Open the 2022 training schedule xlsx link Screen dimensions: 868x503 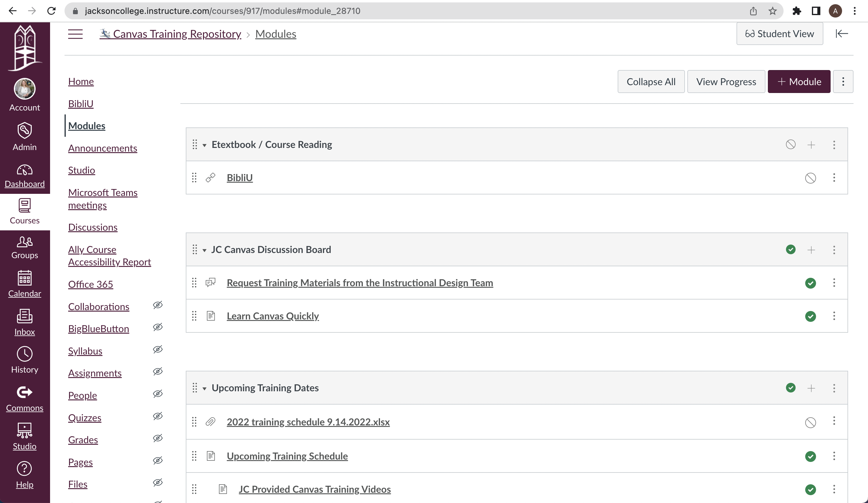pyautogui.click(x=308, y=422)
